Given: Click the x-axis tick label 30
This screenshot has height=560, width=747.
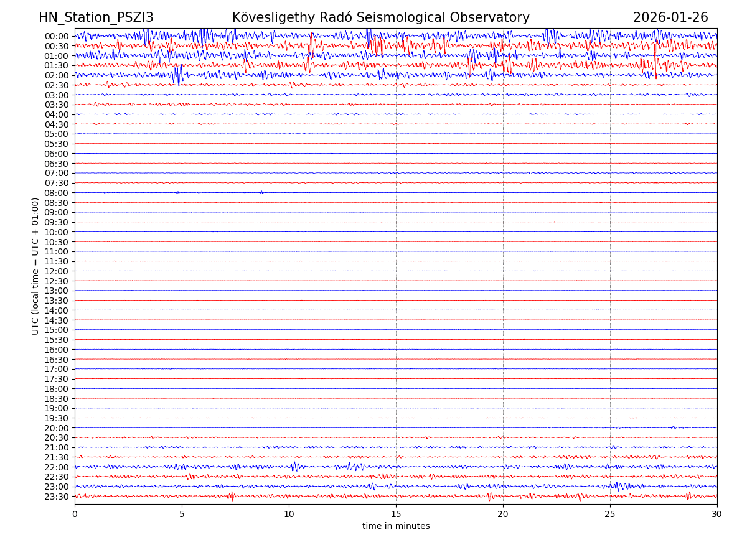Looking at the screenshot, I should [x=717, y=515].
